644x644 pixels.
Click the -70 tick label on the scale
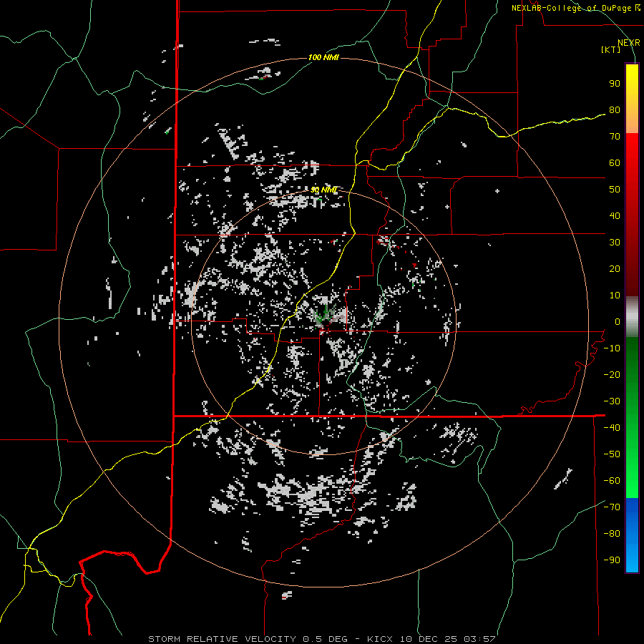pyautogui.click(x=612, y=507)
